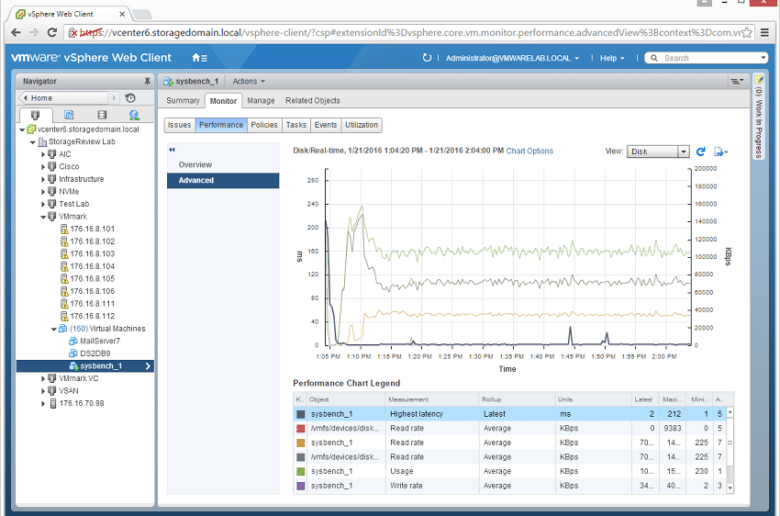Switch to Hosts and Clusters inventory icon
Image resolution: width=780 pixels, height=516 pixels.
[x=35, y=115]
